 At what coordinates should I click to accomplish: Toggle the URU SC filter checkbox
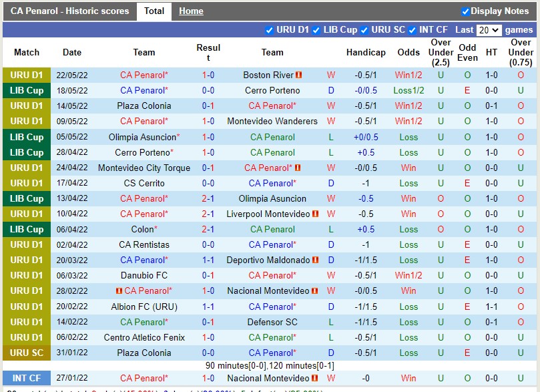[364, 30]
